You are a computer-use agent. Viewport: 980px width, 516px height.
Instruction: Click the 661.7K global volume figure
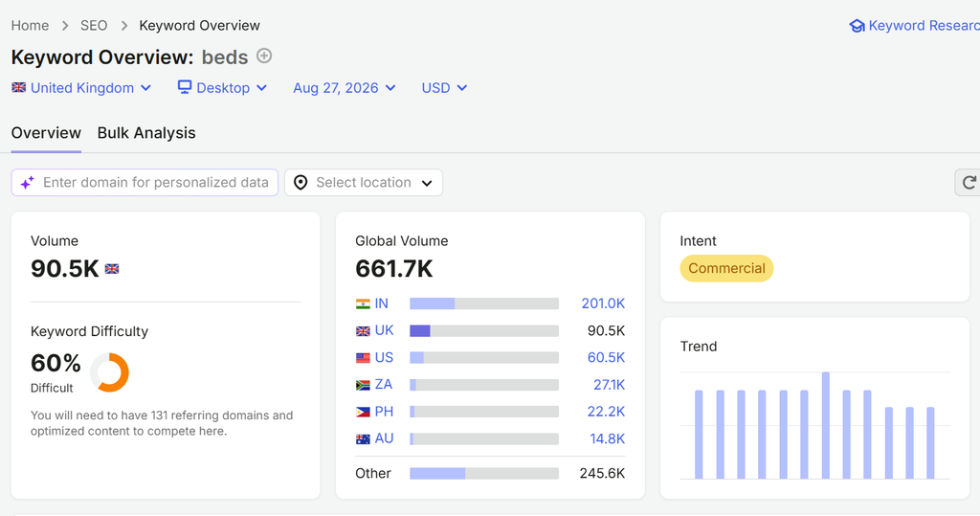(x=393, y=269)
